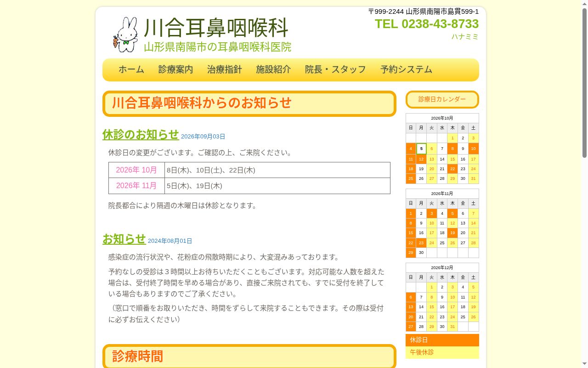Go to 治療指針 page
588x368 pixels.
tap(225, 69)
